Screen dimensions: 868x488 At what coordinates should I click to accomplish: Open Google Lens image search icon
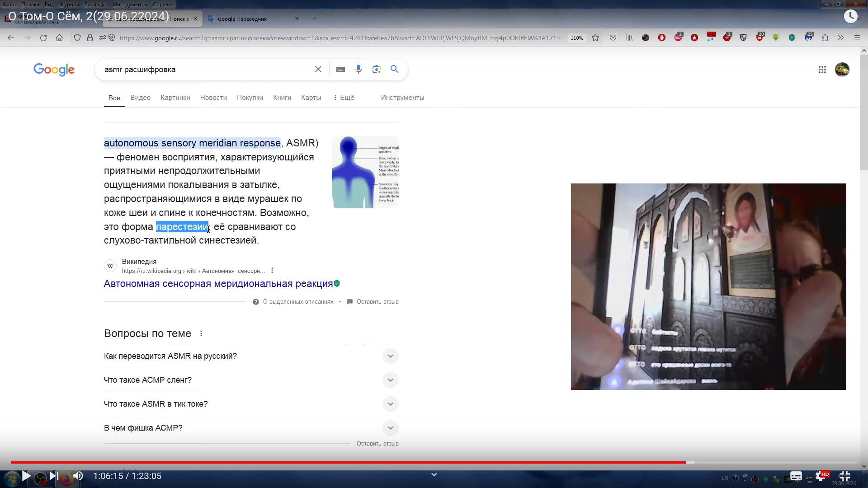(376, 69)
